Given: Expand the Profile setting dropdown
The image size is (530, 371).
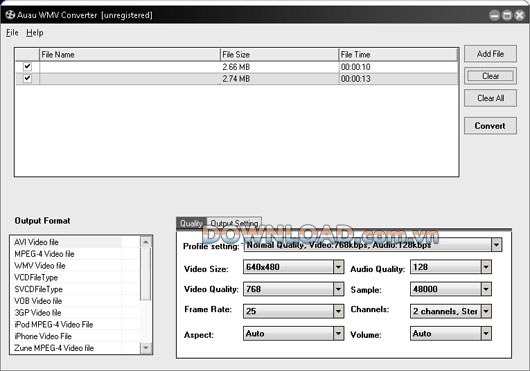Looking at the screenshot, I should point(496,245).
